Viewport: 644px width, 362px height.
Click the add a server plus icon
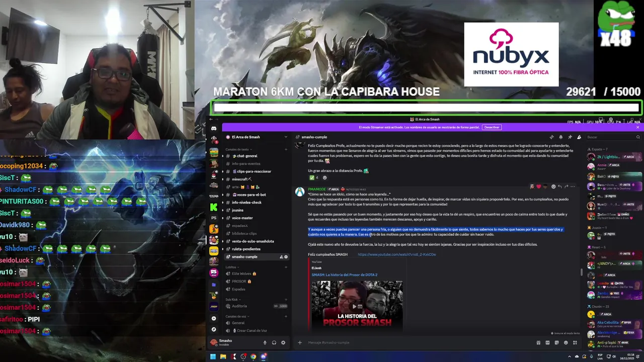point(214,318)
